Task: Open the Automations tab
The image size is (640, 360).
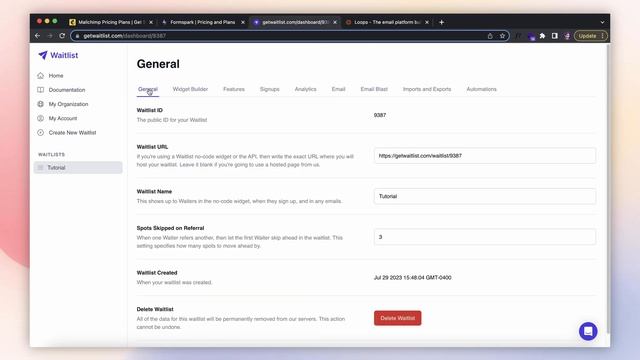Action: [x=482, y=89]
